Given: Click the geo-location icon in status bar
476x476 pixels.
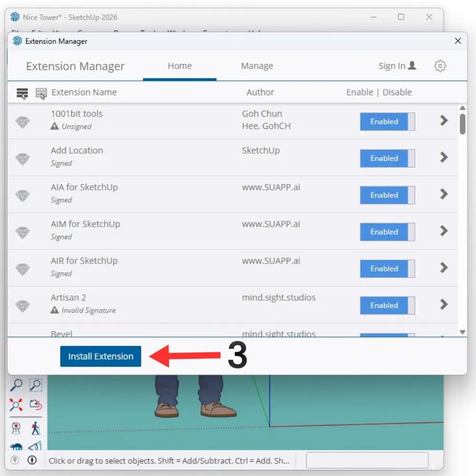Looking at the screenshot, I should [x=15, y=460].
